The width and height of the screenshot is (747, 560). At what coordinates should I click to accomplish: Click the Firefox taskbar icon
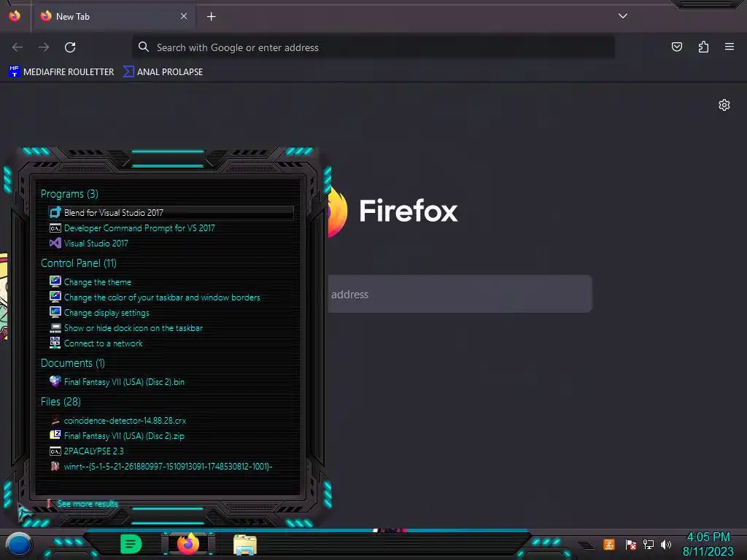pos(188,544)
